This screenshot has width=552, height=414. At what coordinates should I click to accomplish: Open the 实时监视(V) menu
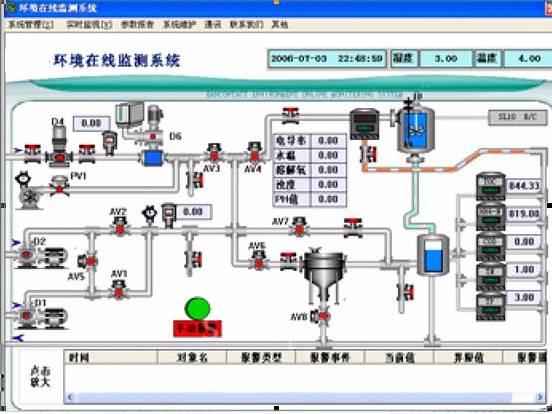tap(89, 25)
